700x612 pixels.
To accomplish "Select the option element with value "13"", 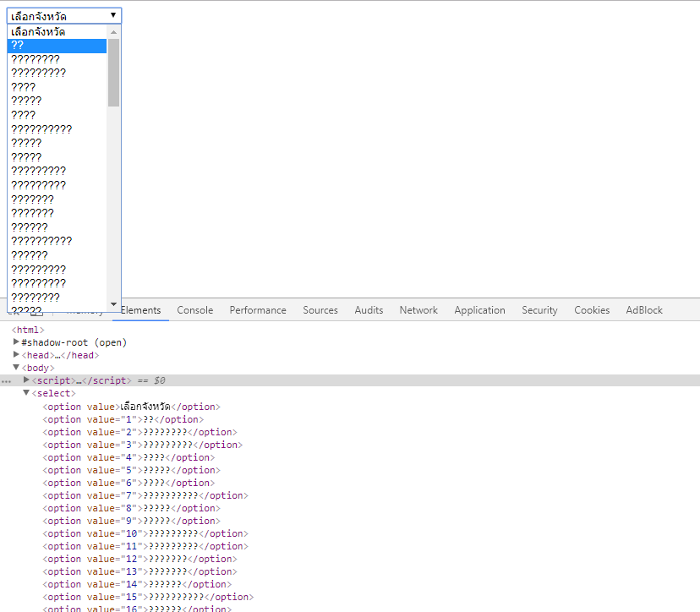I will point(139,571).
